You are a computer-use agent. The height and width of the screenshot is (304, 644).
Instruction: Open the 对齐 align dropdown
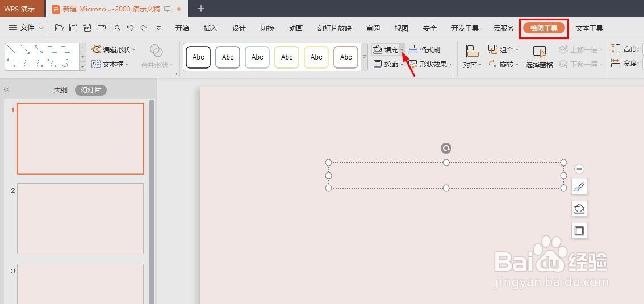[472, 57]
